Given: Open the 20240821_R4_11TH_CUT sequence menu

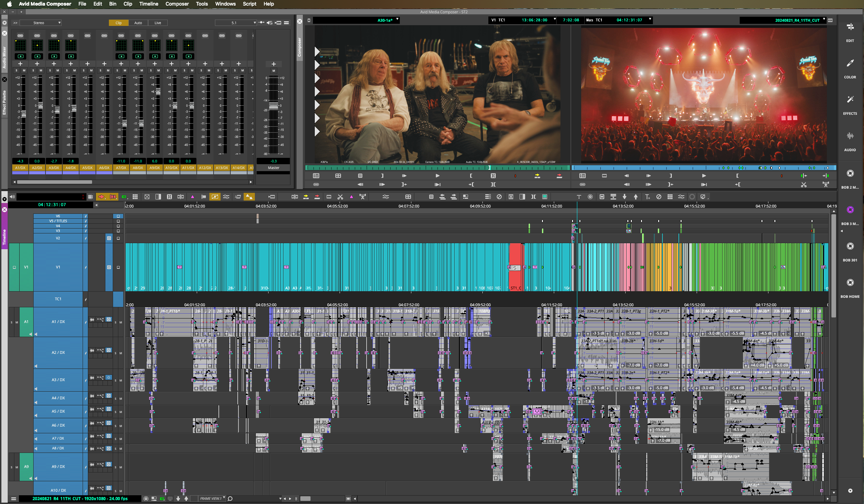Looking at the screenshot, I should pyautogui.click(x=783, y=20).
